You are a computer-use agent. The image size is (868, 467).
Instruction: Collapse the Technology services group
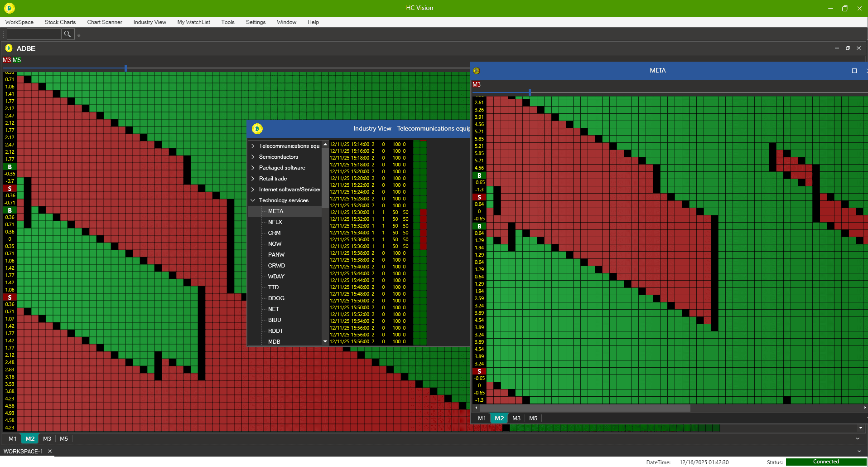point(253,200)
